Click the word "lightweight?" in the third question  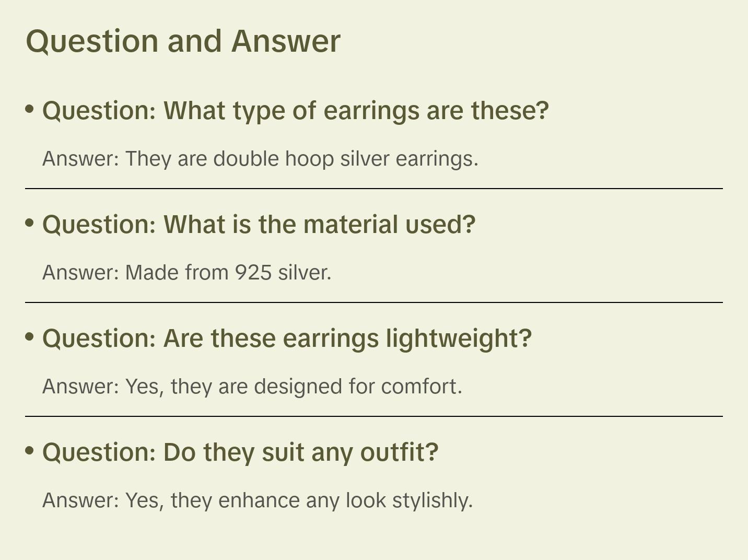click(459, 339)
